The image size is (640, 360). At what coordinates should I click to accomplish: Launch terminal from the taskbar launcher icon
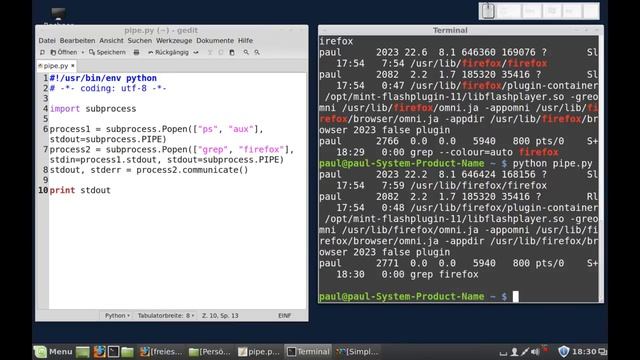pos(113,351)
